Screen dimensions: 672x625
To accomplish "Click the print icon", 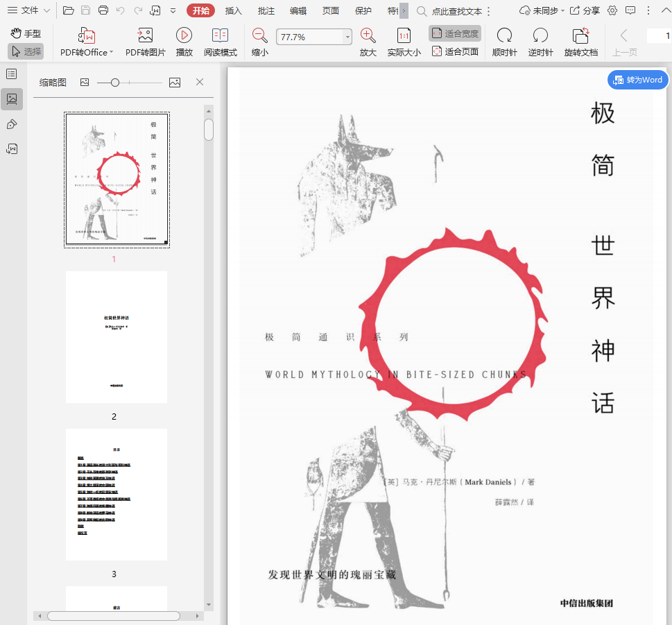I will (103, 10).
